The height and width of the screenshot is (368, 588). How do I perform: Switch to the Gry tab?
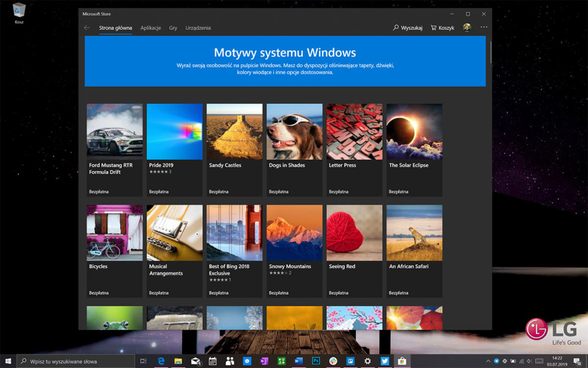coord(173,28)
